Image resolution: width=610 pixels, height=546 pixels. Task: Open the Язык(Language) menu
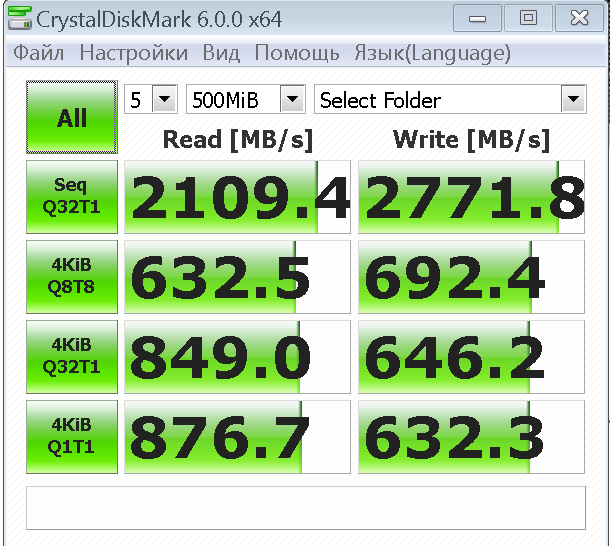pyautogui.click(x=433, y=53)
